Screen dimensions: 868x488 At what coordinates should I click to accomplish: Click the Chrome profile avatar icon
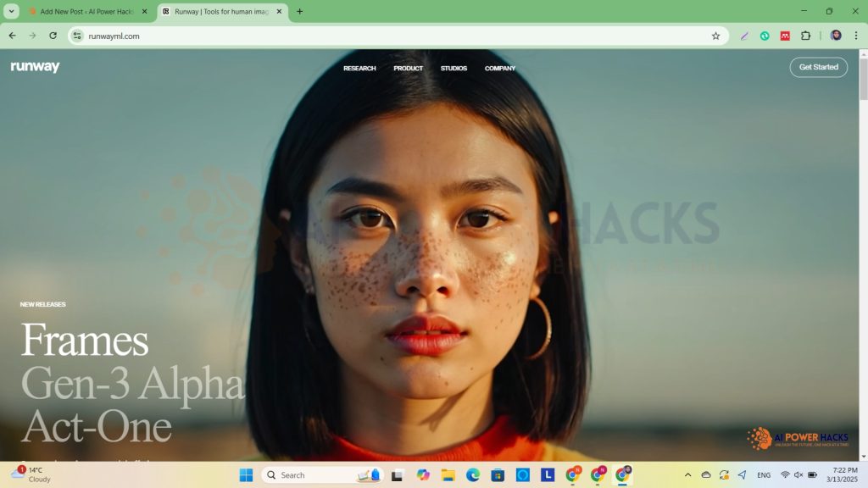[x=836, y=36]
